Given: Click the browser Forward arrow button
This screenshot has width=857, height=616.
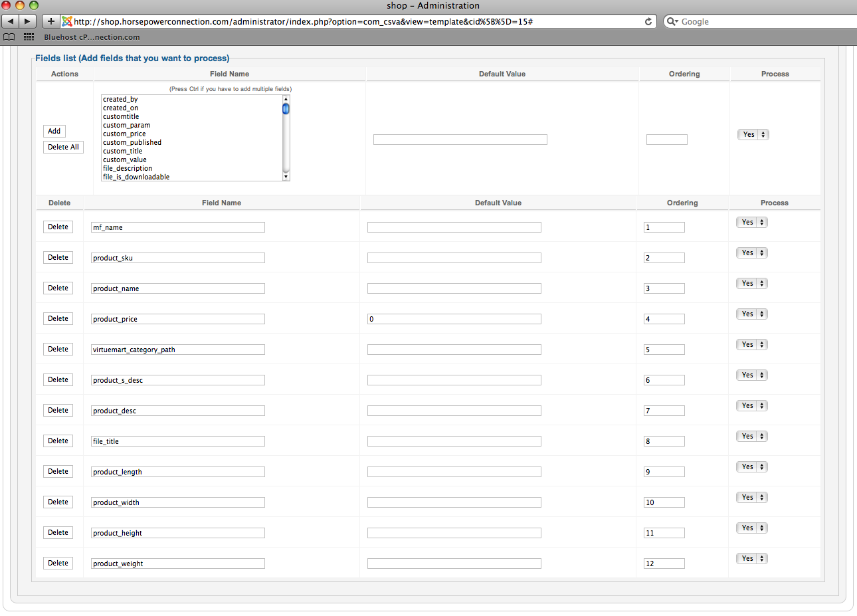Looking at the screenshot, I should (x=27, y=21).
